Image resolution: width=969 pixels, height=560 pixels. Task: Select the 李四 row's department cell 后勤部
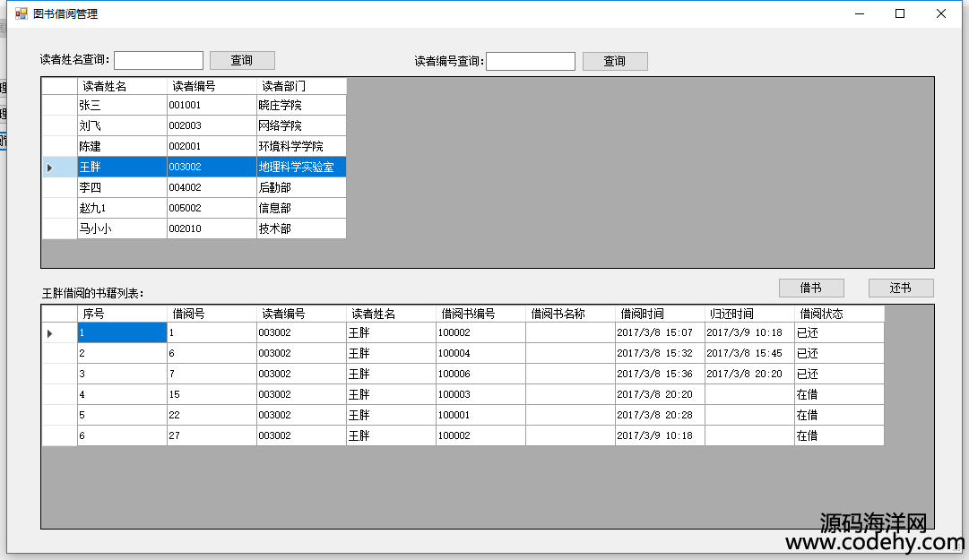[x=300, y=187]
